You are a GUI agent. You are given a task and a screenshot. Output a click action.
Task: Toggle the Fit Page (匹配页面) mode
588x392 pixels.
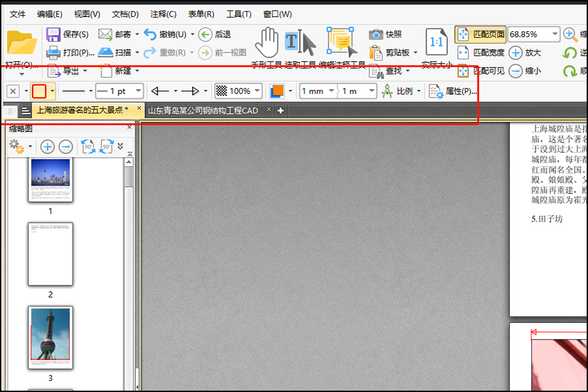(x=480, y=35)
